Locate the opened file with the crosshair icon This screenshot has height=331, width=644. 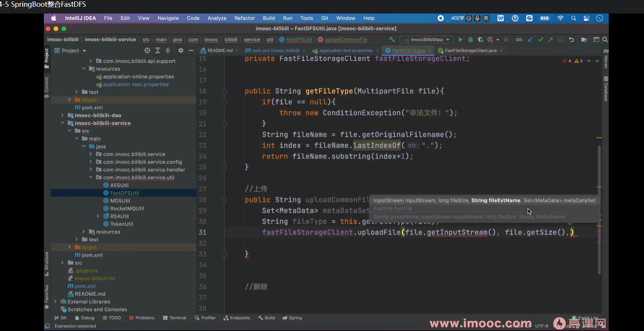coord(147,51)
